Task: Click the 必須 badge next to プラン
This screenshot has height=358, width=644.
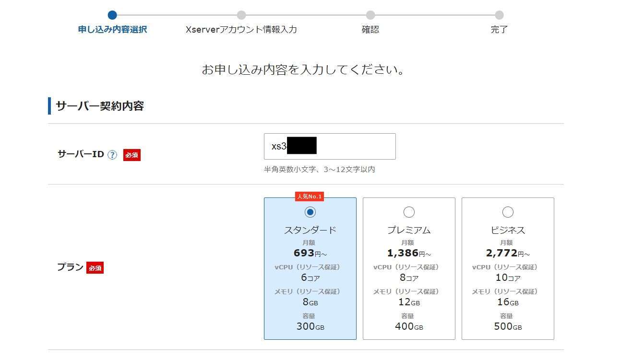Action: click(x=95, y=267)
